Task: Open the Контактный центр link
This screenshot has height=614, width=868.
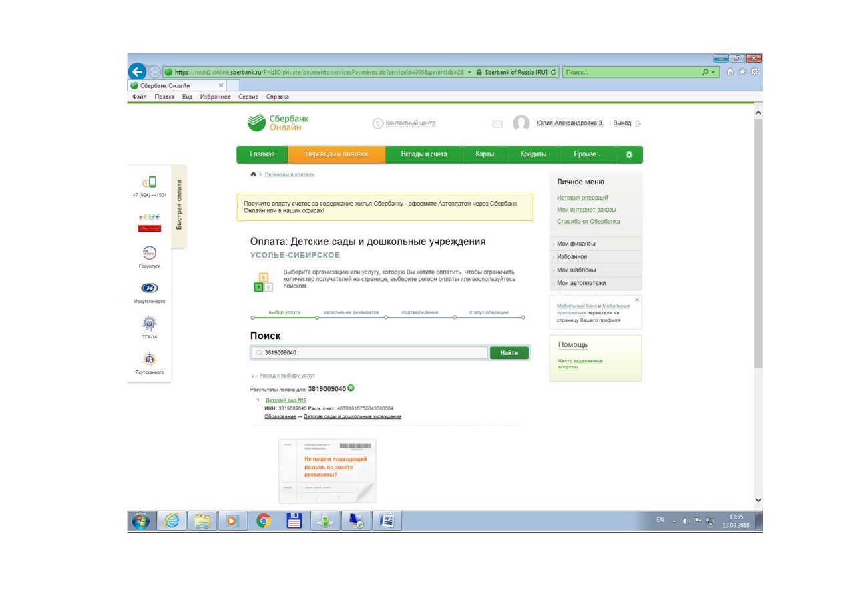Action: tap(410, 123)
